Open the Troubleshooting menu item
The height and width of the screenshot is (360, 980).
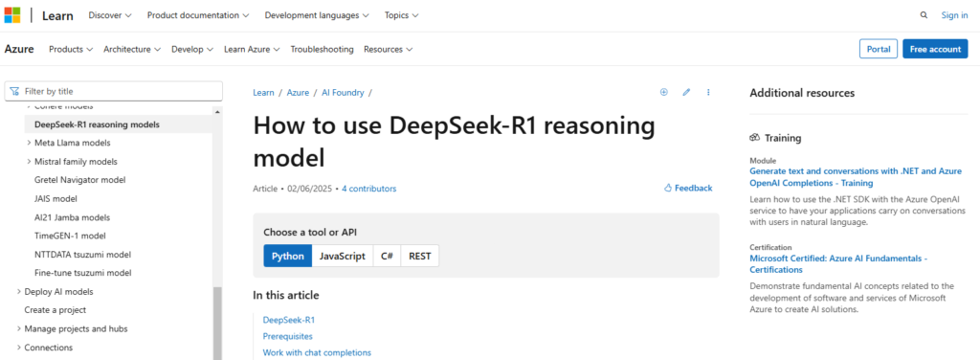pyautogui.click(x=322, y=49)
